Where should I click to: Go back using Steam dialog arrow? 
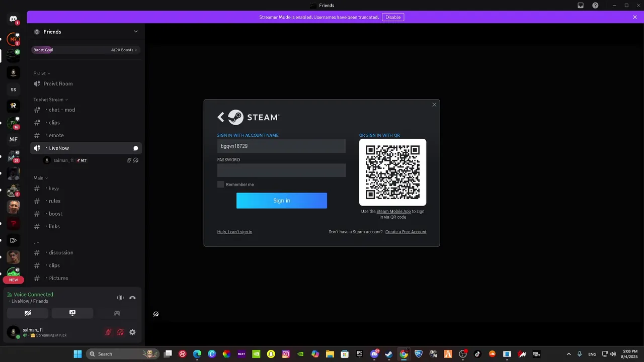point(220,117)
